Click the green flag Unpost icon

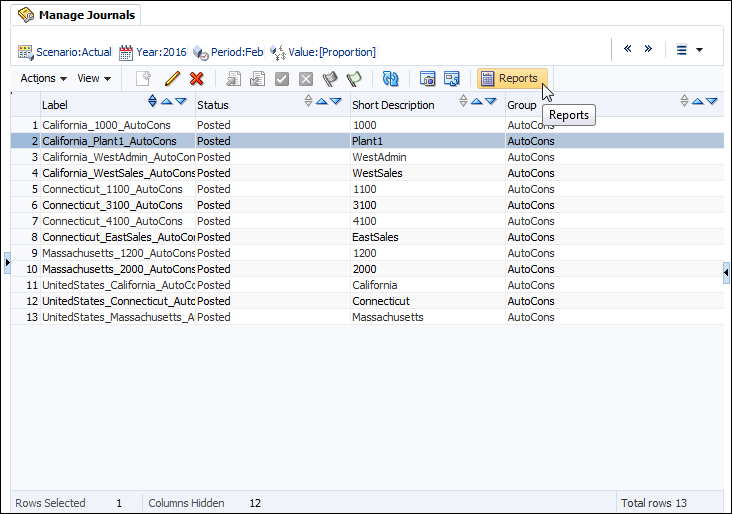(354, 78)
